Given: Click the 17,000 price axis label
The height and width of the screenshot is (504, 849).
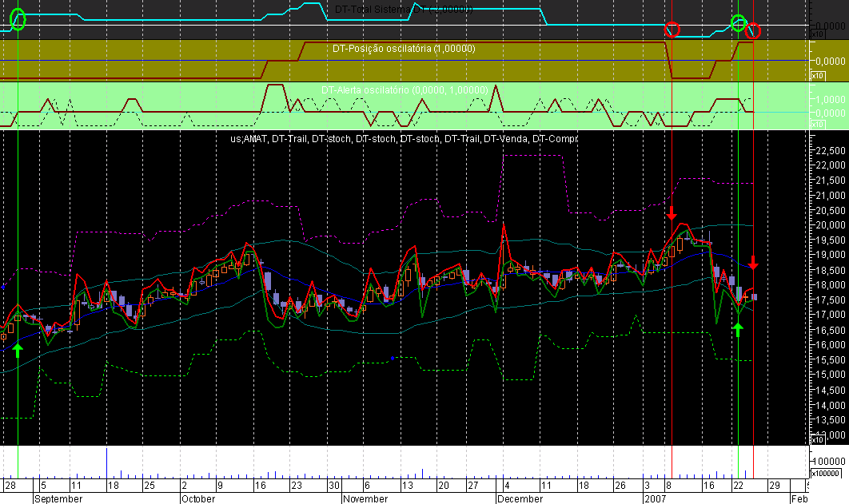Looking at the screenshot, I should [x=830, y=315].
